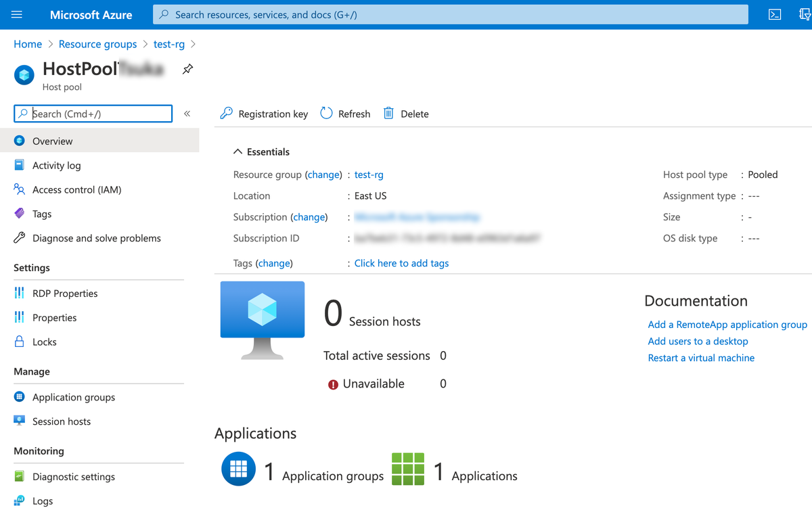Viewport: 812px width, 512px height.
Task: Click the Locks padlock icon
Action: (20, 342)
